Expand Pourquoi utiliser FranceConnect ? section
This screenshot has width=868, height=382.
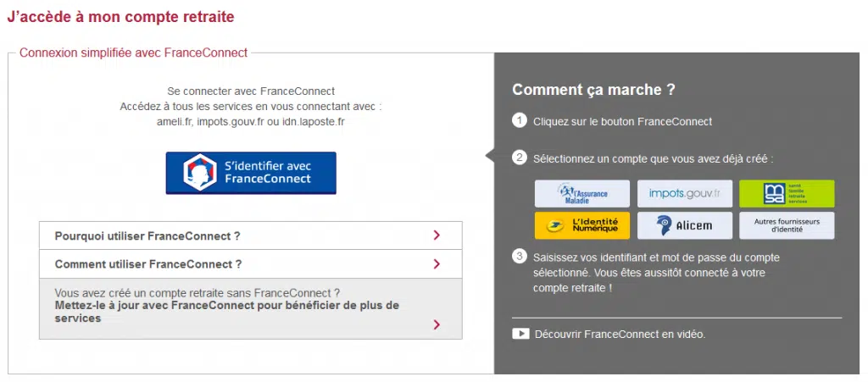pos(251,236)
